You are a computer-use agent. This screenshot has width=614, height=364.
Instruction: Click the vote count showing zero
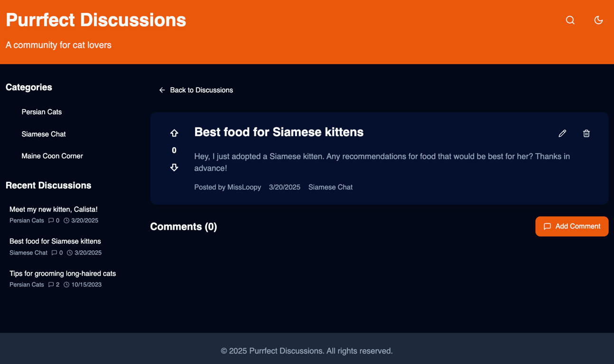(x=174, y=150)
